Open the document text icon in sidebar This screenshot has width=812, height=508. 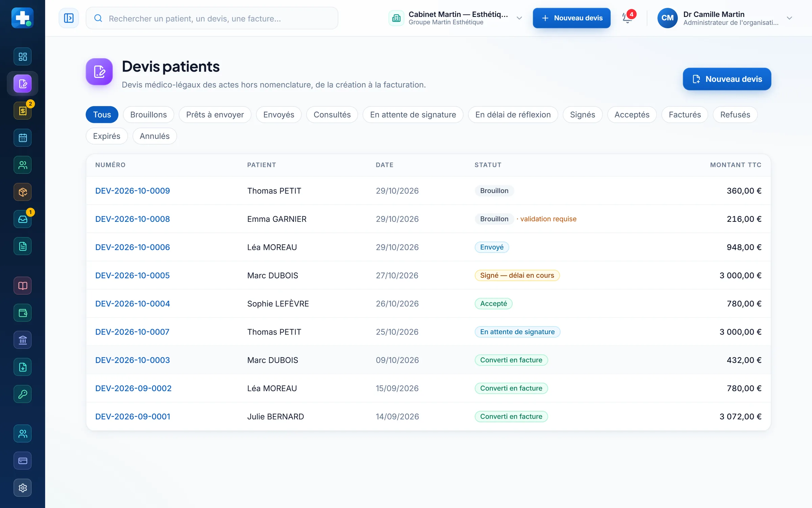[23, 246]
